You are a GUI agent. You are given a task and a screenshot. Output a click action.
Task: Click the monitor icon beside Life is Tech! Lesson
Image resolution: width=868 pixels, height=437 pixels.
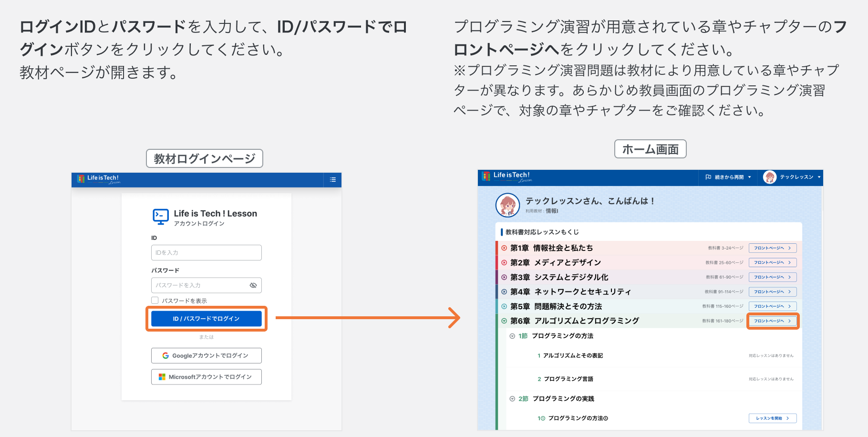tap(161, 217)
